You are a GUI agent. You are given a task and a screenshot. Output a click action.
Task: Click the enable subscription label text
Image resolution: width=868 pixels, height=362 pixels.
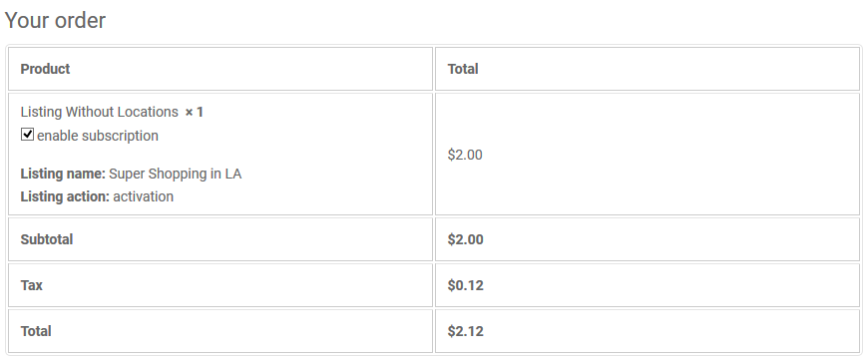pyautogui.click(x=98, y=136)
